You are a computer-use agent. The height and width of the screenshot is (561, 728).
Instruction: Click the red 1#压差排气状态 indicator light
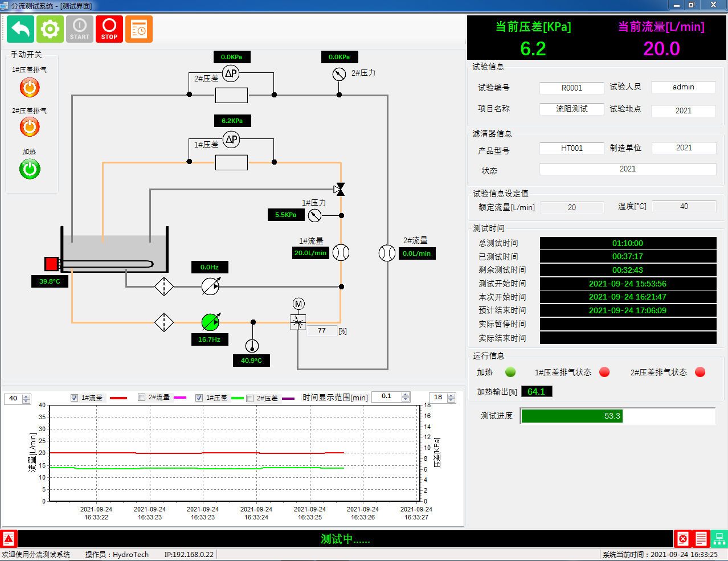[604, 372]
